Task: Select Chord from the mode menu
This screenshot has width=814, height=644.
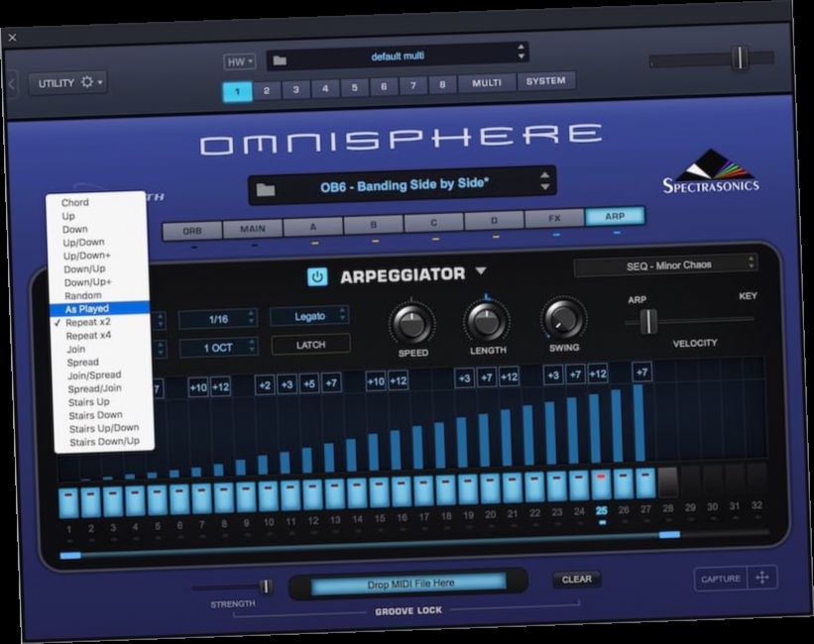Action: (x=74, y=202)
